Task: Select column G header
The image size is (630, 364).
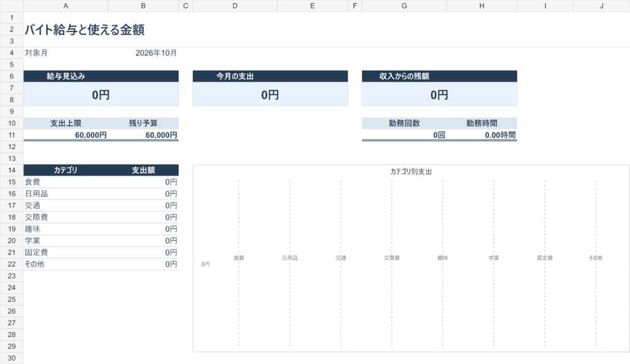Action: (404, 6)
